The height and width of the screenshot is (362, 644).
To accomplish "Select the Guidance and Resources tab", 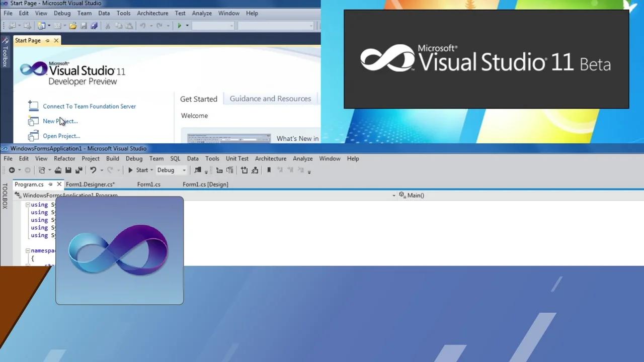I will click(270, 99).
